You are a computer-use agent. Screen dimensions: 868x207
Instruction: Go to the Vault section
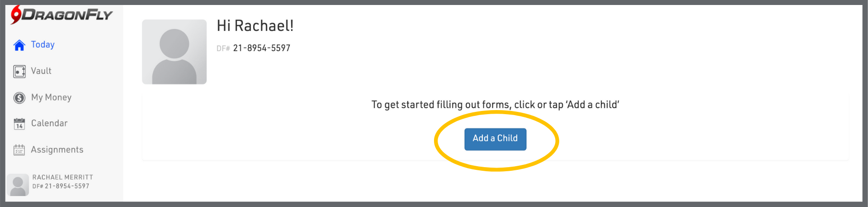pyautogui.click(x=41, y=71)
